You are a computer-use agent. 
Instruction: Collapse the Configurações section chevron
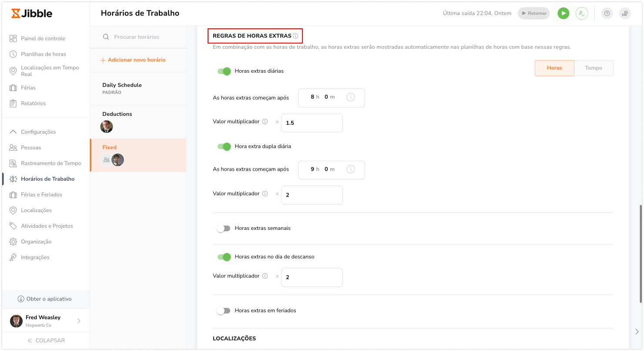click(x=13, y=132)
